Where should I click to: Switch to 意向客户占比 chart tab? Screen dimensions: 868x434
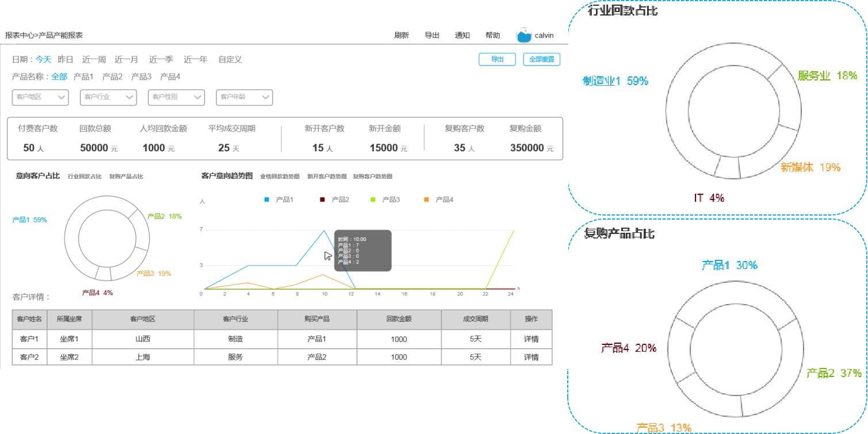pyautogui.click(x=38, y=176)
